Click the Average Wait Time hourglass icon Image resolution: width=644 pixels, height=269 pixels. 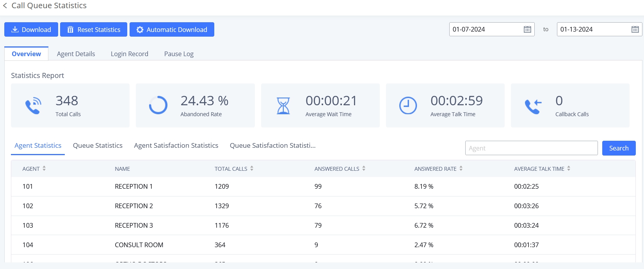click(283, 106)
